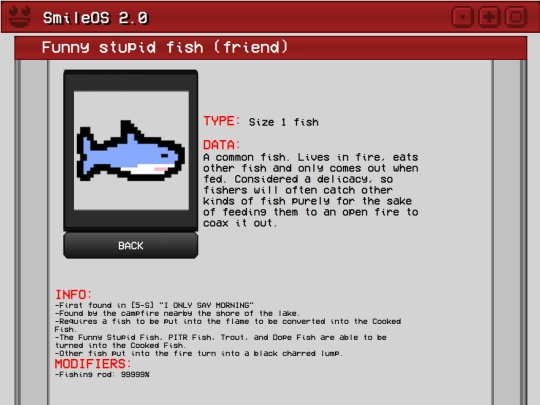Click the 'Size 1 fish' value

[x=283, y=122]
